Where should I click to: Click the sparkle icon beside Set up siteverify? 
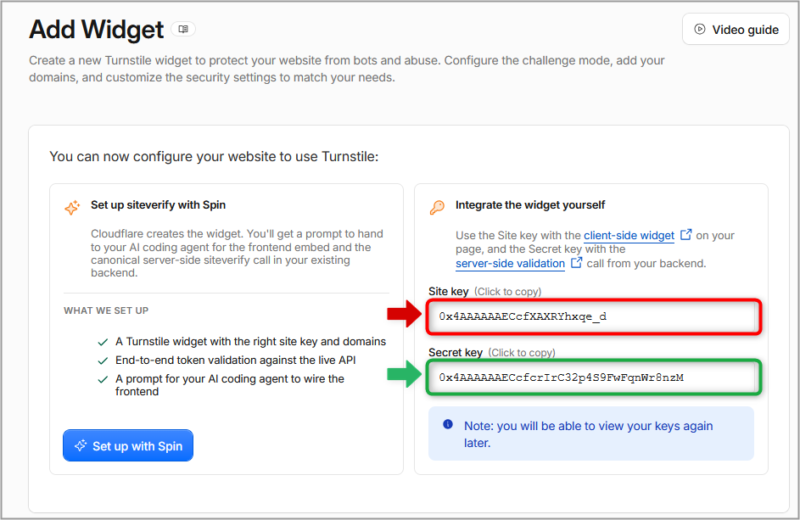(72, 207)
